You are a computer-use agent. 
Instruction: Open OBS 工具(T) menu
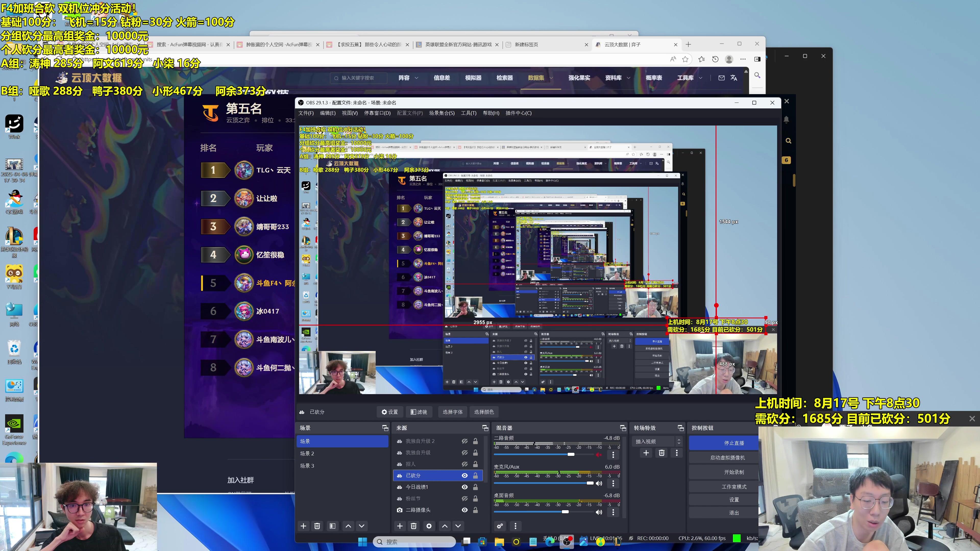coord(468,113)
